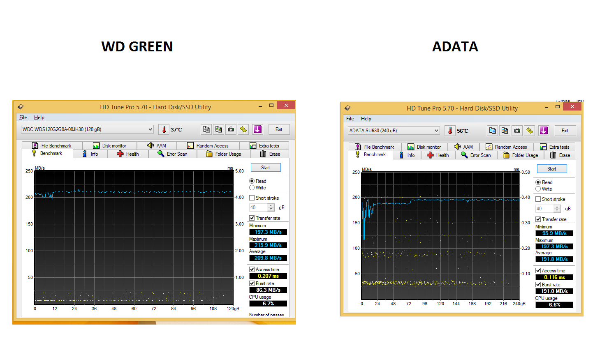Screen dimensions: 616x364
Task: Click camera save screenshot icon, WD Green window
Action: click(x=231, y=129)
